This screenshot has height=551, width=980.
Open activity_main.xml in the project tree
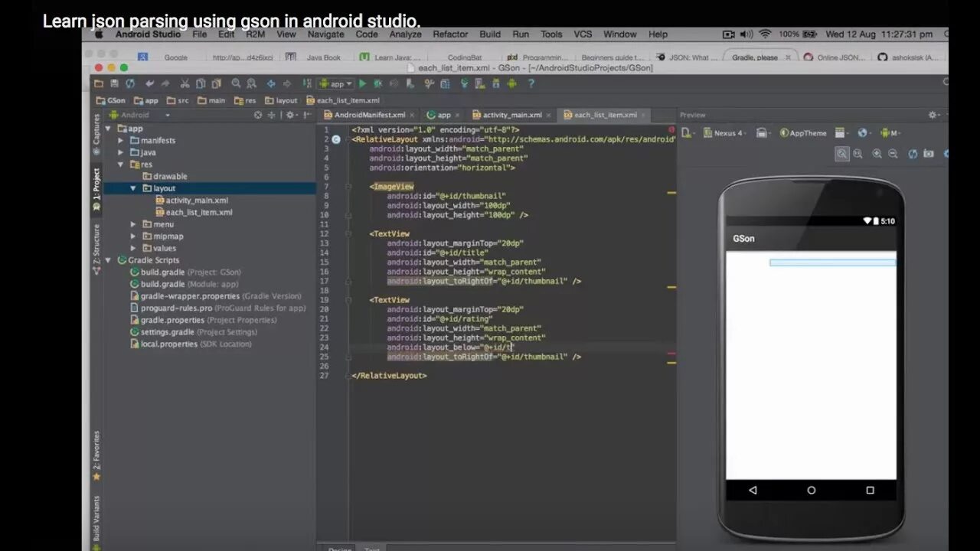coord(197,201)
